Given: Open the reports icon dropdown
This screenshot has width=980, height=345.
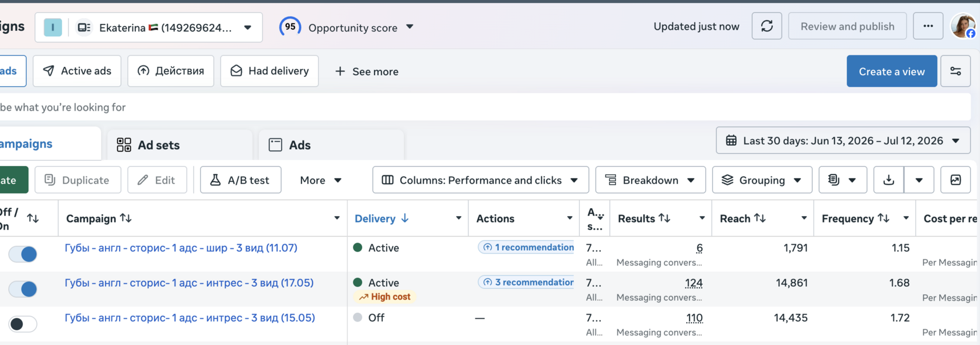Looking at the screenshot, I should coord(843,180).
